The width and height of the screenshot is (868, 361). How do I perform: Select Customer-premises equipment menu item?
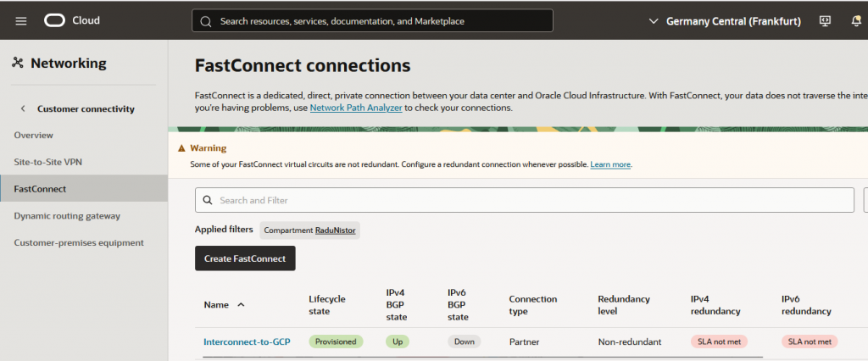click(79, 242)
